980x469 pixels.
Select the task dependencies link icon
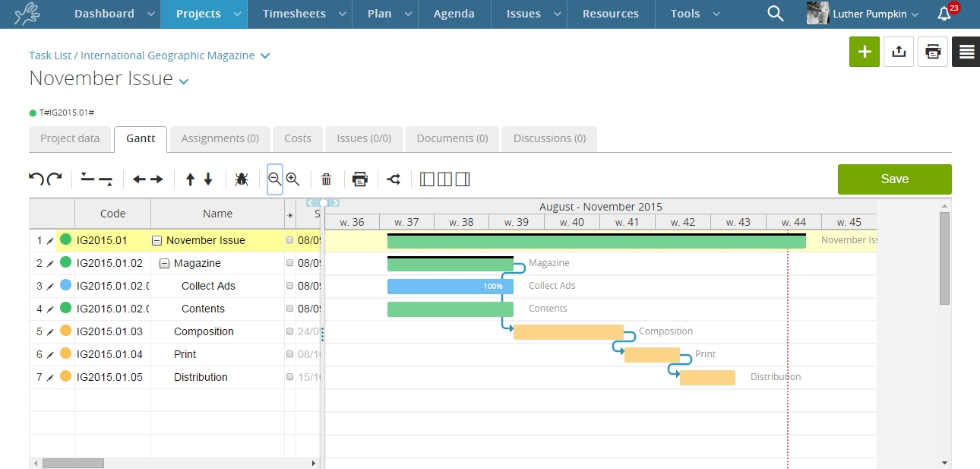pyautogui.click(x=393, y=179)
